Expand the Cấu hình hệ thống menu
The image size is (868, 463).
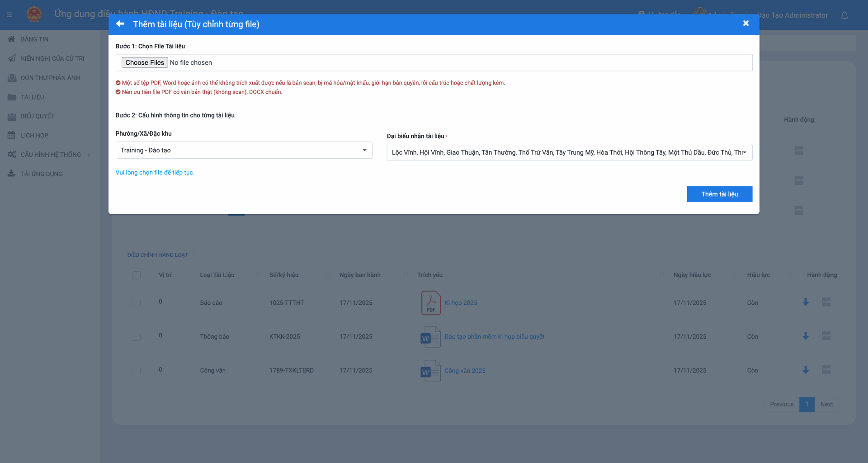click(51, 155)
